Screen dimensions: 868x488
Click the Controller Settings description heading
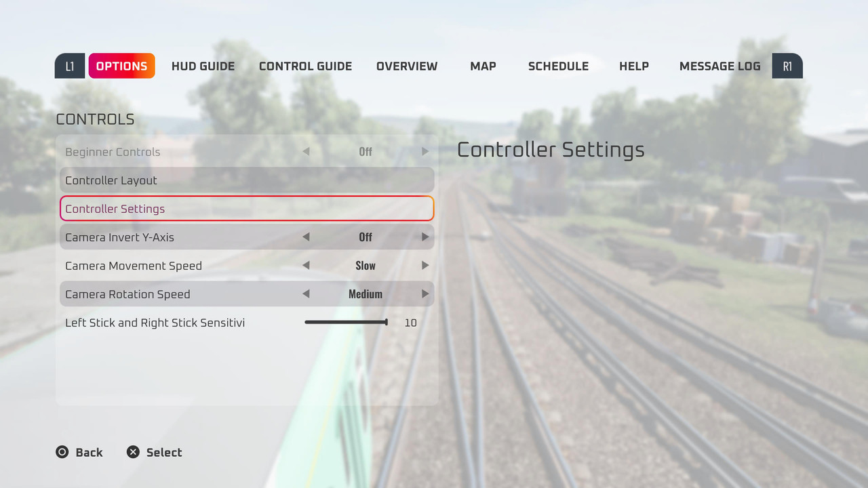click(x=551, y=150)
